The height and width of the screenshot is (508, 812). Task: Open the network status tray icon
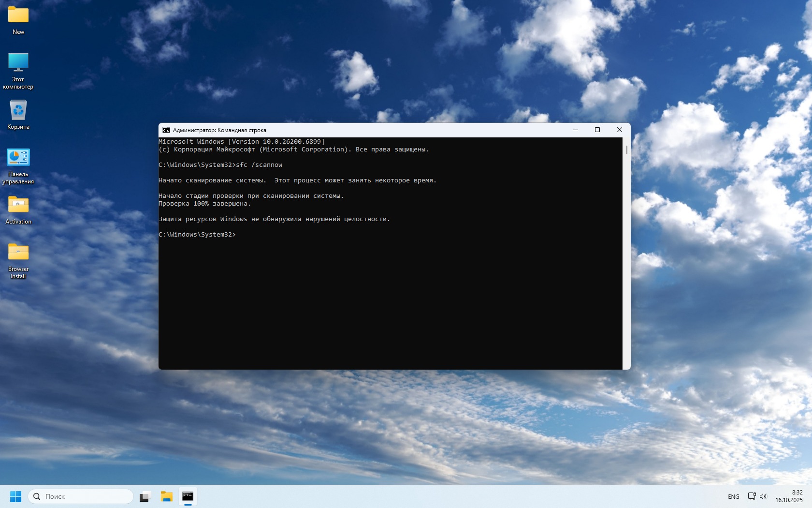[x=752, y=496]
